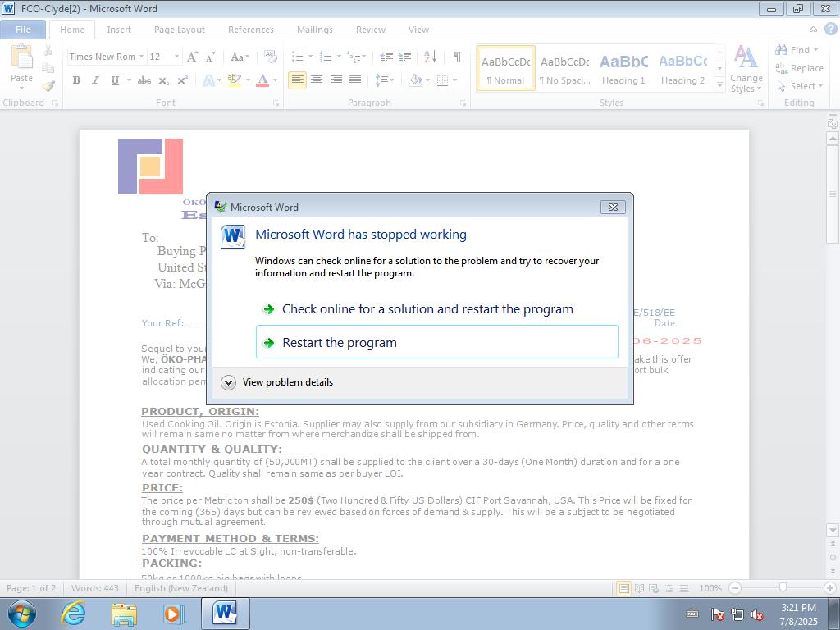Expand View problem details
Viewport: 840px width, 630px height.
(x=229, y=382)
